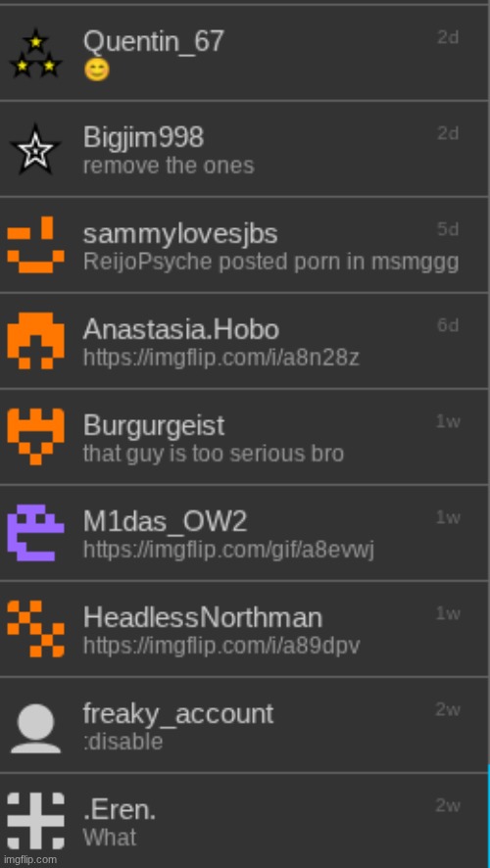Click M1das_OW2's purple pixel avatar
This screenshot has width=490, height=868.
[36, 533]
